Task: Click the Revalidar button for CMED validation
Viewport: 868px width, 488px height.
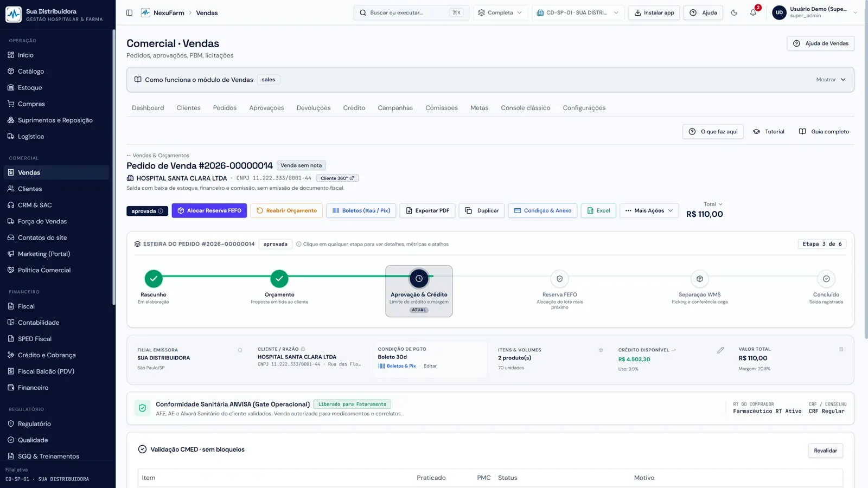Action: point(825,451)
